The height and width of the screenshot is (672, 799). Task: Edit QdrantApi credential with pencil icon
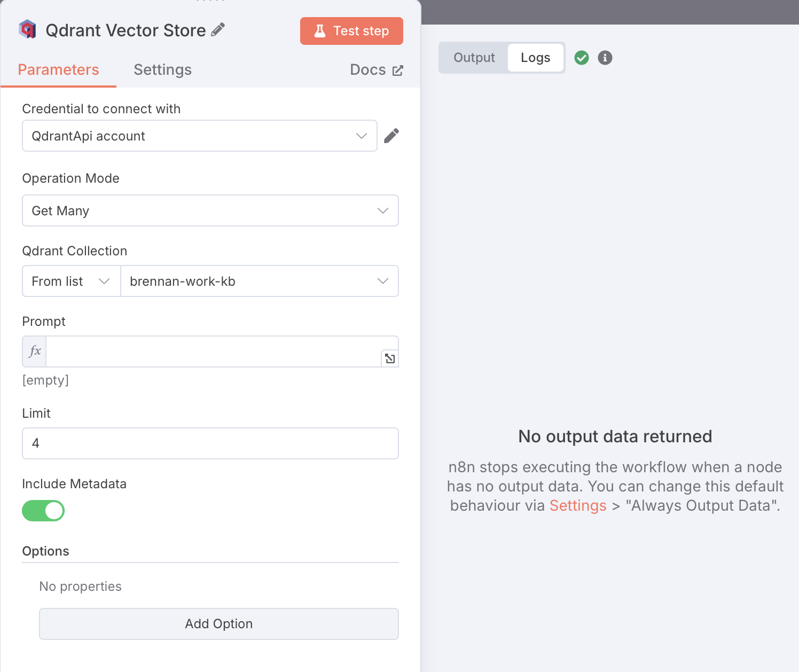391,136
